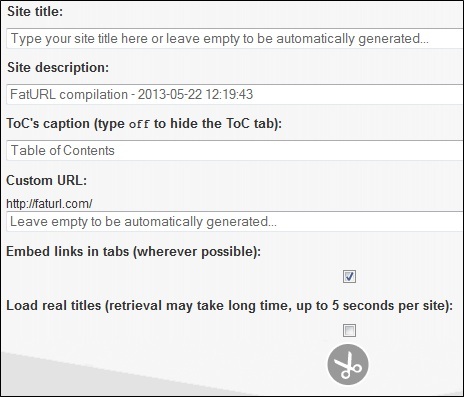Click the Custom URL input field
This screenshot has height=397, width=464.
[234, 221]
